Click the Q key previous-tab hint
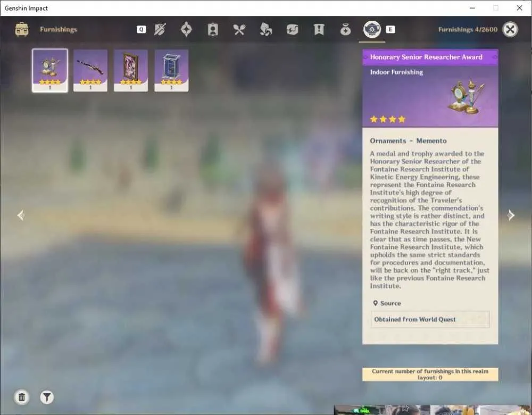This screenshot has width=532, height=415. coord(142,29)
